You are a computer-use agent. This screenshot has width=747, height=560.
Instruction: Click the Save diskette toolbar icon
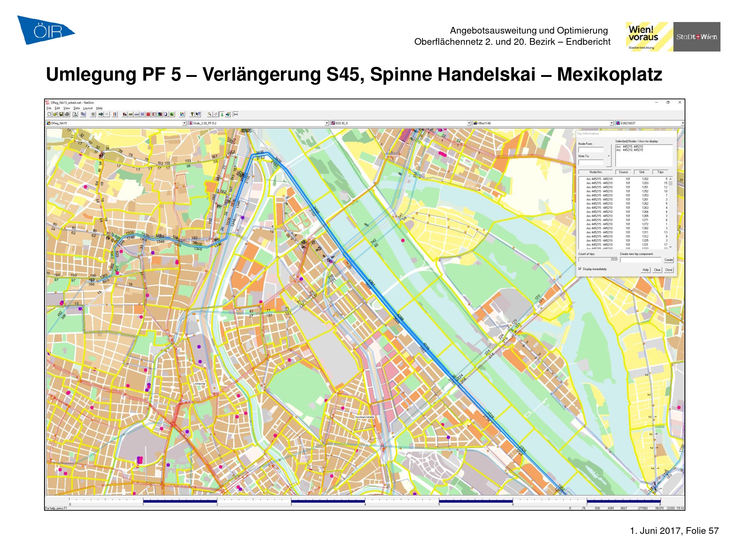(x=61, y=114)
